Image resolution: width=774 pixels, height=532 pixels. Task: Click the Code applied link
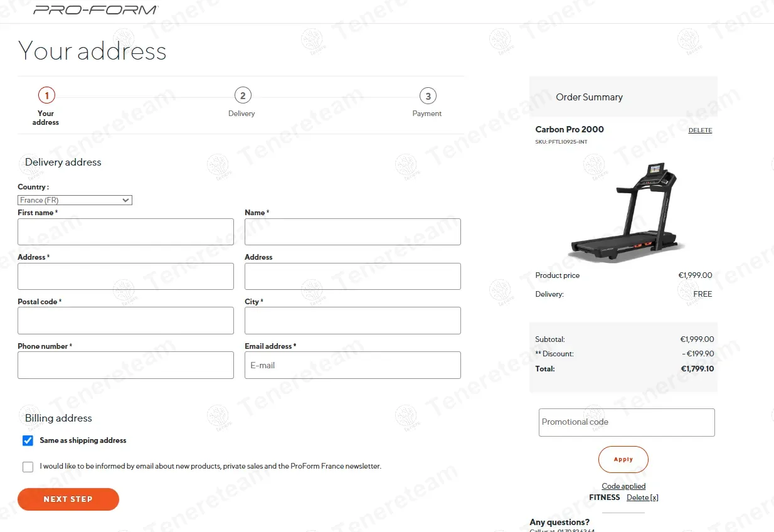tap(623, 486)
